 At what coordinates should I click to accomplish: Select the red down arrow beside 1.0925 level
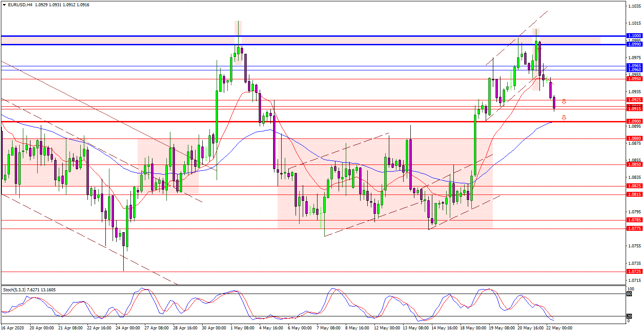(564, 102)
